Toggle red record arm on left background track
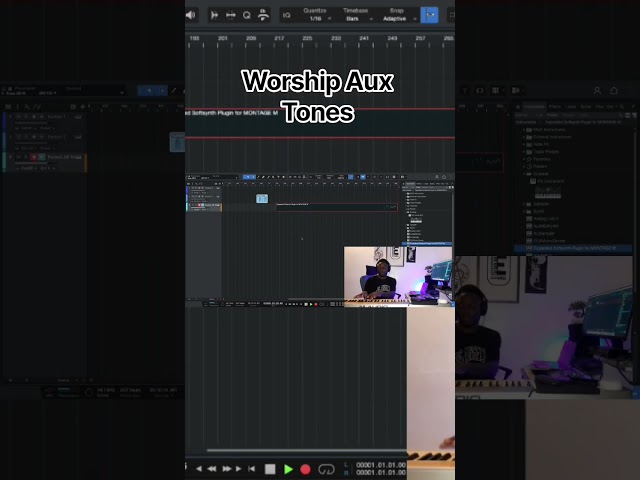 34,157
